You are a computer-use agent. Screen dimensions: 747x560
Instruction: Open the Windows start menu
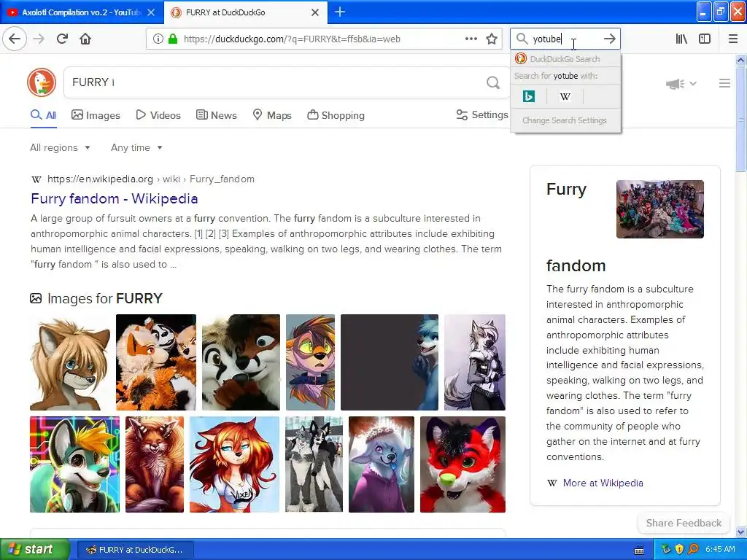click(x=35, y=550)
